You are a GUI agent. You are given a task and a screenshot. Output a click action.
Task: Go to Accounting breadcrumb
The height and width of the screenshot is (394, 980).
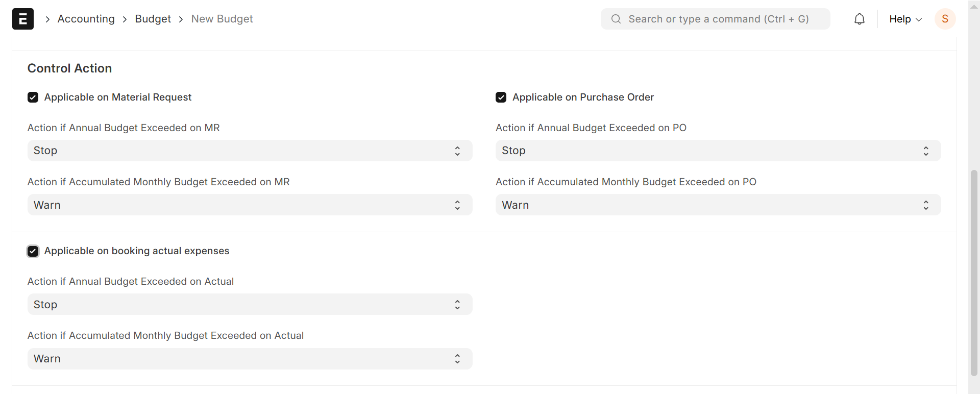pos(86,19)
